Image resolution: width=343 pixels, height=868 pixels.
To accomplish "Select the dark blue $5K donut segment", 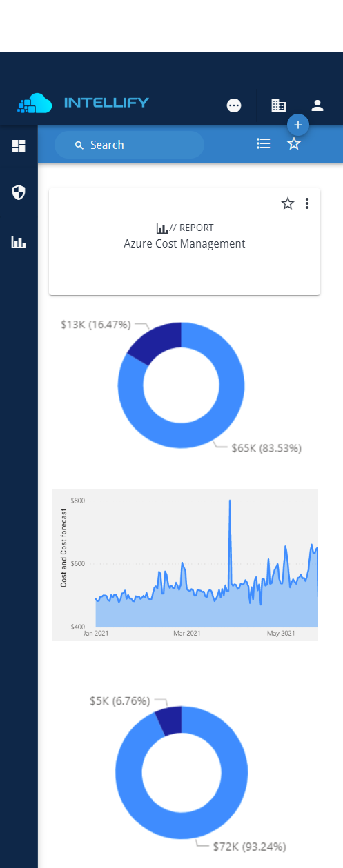I will click(170, 720).
